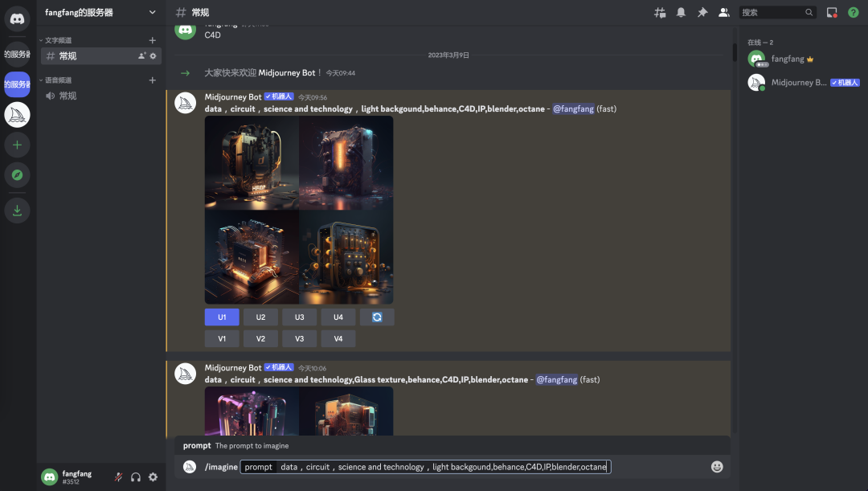Screen dimensions: 868x491
Task: Open the inbox icon in header
Action: (x=832, y=12)
